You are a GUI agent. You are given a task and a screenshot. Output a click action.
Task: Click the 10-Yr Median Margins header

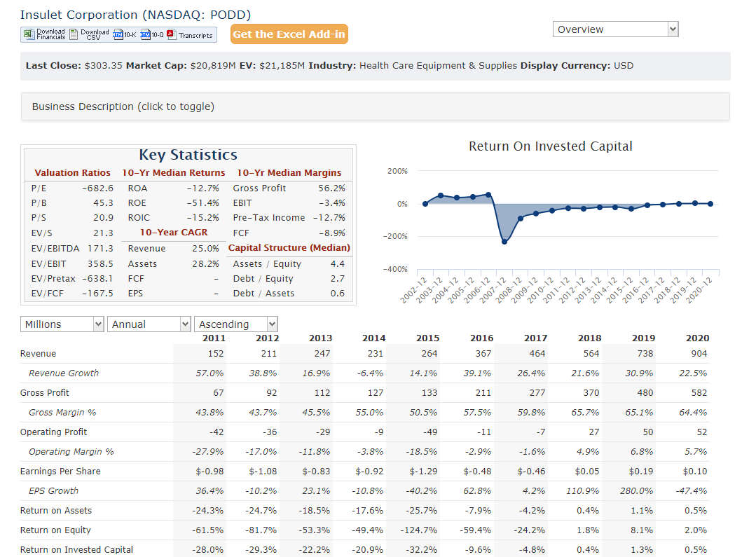coord(289,172)
